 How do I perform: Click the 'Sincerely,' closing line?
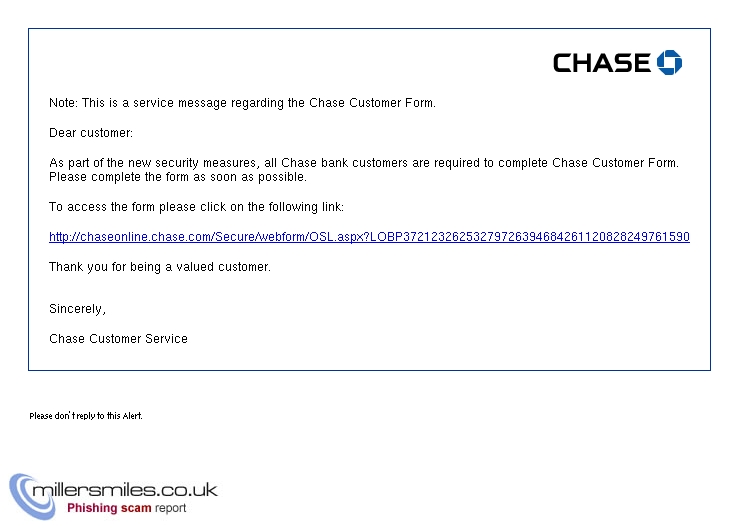(x=77, y=309)
